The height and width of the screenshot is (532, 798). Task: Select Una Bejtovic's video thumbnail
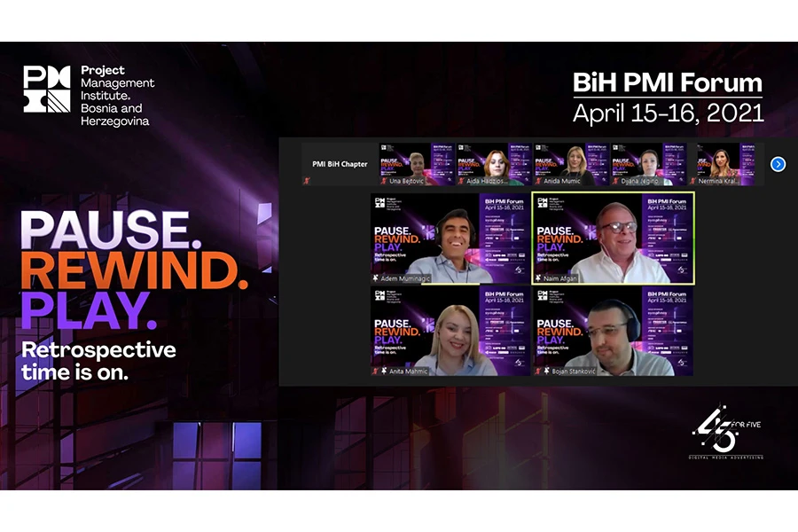(x=418, y=164)
